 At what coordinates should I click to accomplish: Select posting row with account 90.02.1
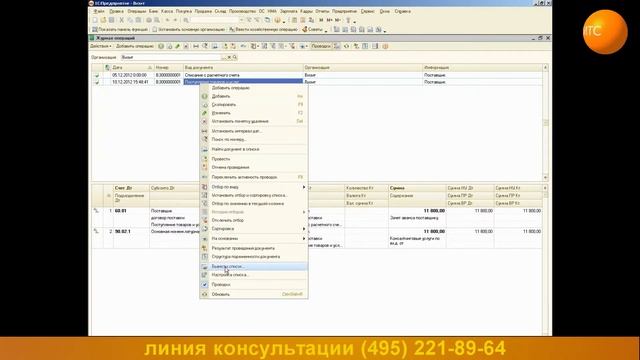[317, 238]
